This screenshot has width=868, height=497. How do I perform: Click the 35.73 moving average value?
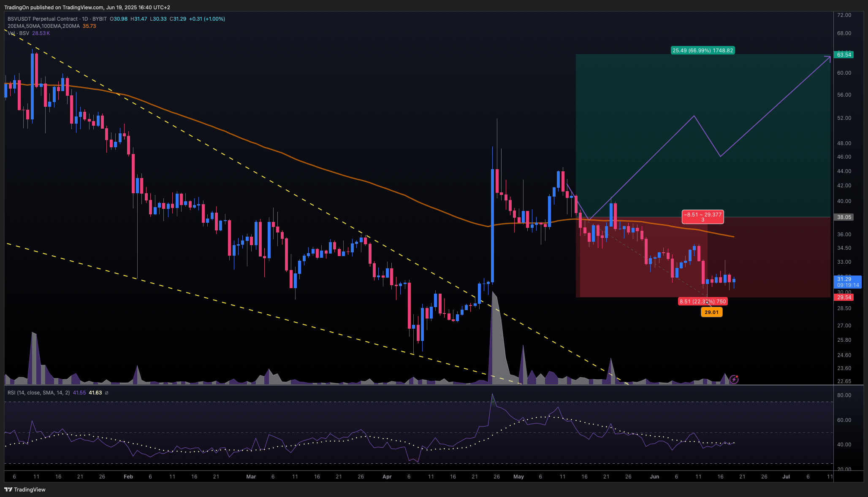[89, 26]
